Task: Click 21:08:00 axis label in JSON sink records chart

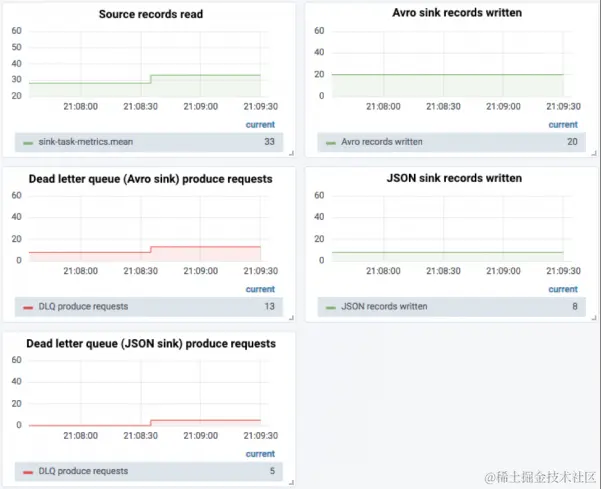Action: click(383, 271)
